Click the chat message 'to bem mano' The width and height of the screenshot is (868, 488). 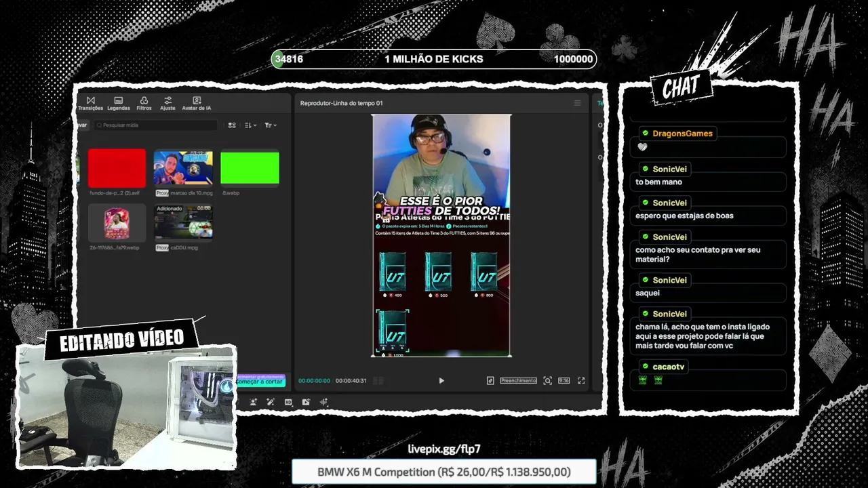click(659, 182)
